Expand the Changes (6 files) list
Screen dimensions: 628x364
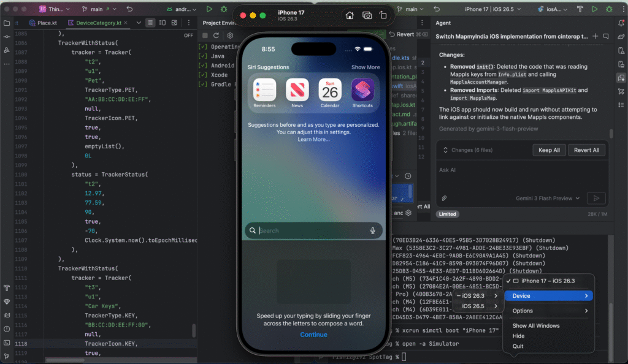(x=468, y=150)
